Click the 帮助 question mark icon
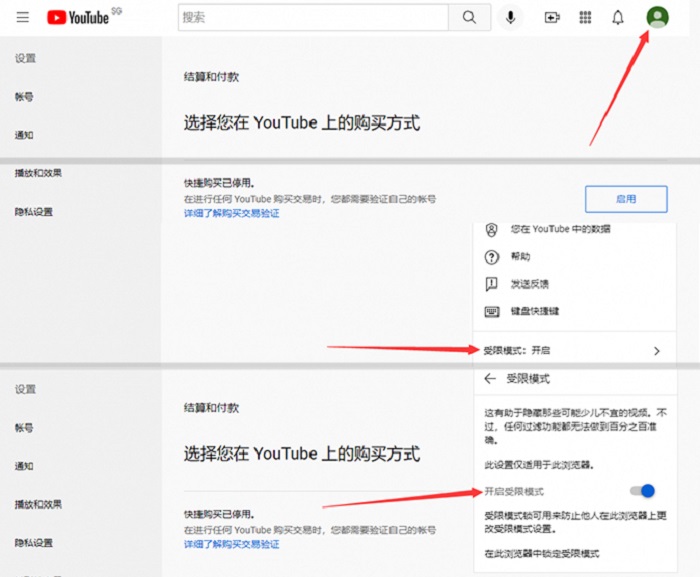700x577 pixels. click(492, 257)
